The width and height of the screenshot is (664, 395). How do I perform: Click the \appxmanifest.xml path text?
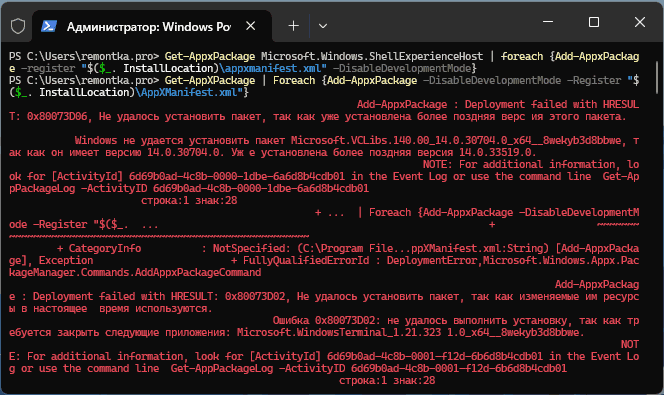point(273,68)
